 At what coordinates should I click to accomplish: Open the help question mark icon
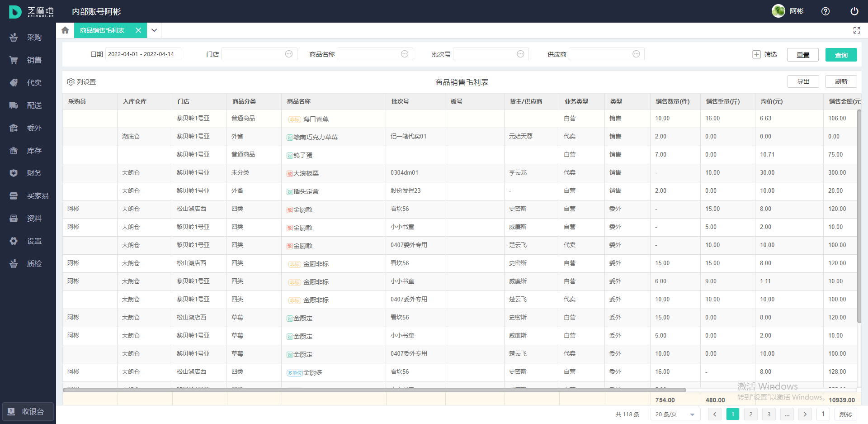826,11
